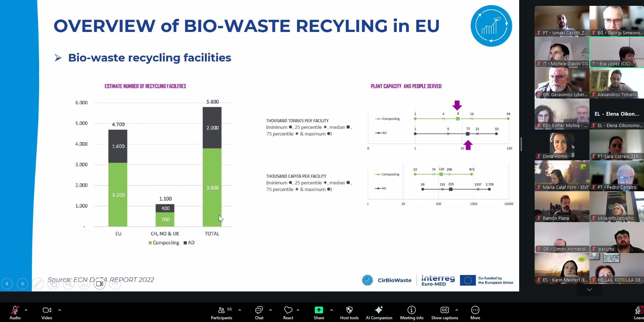Image resolution: width=644 pixels, height=322 pixels.
Task: Select Eva Lopez (CIC) video thumbnail
Action: point(617,52)
